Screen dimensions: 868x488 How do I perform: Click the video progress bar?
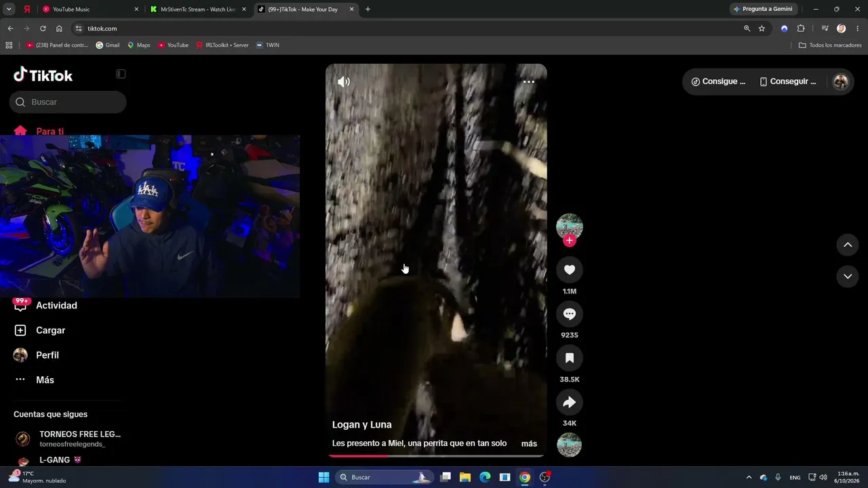click(436, 455)
